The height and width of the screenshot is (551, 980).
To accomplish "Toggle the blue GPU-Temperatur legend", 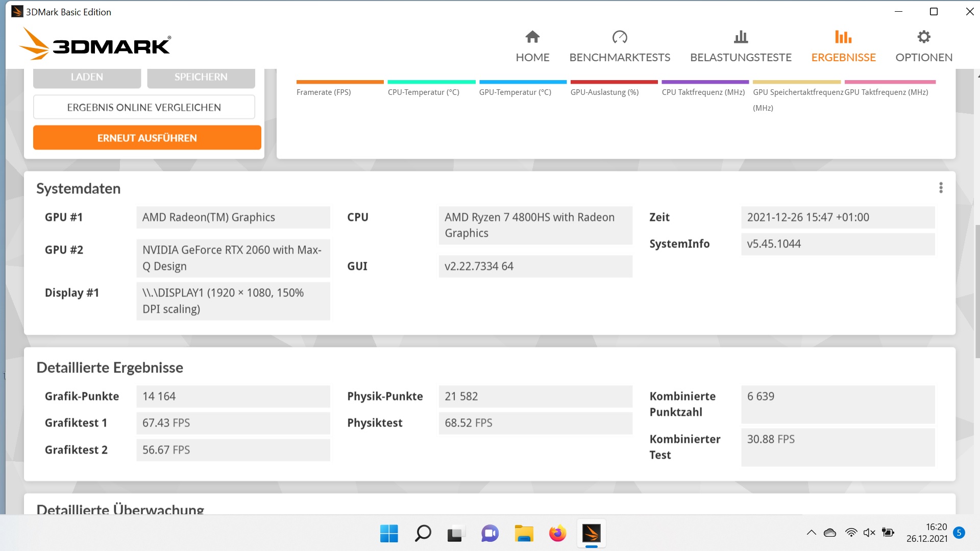I will pos(523,88).
